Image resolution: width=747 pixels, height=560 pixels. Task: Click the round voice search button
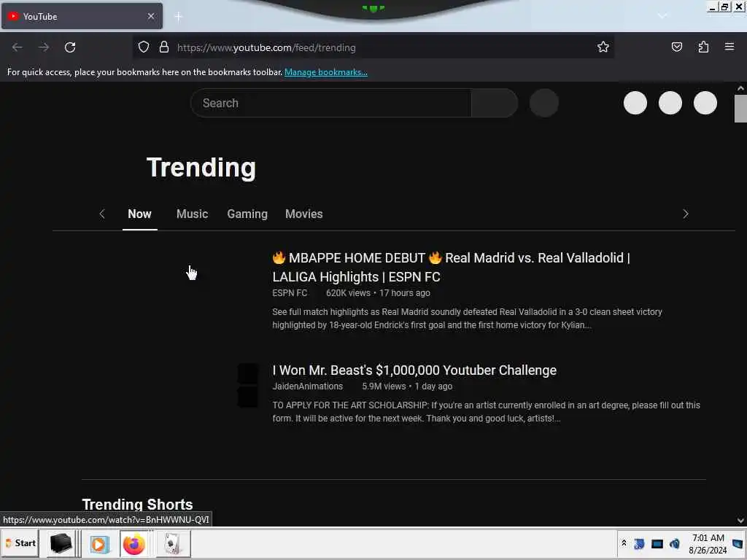544,103
